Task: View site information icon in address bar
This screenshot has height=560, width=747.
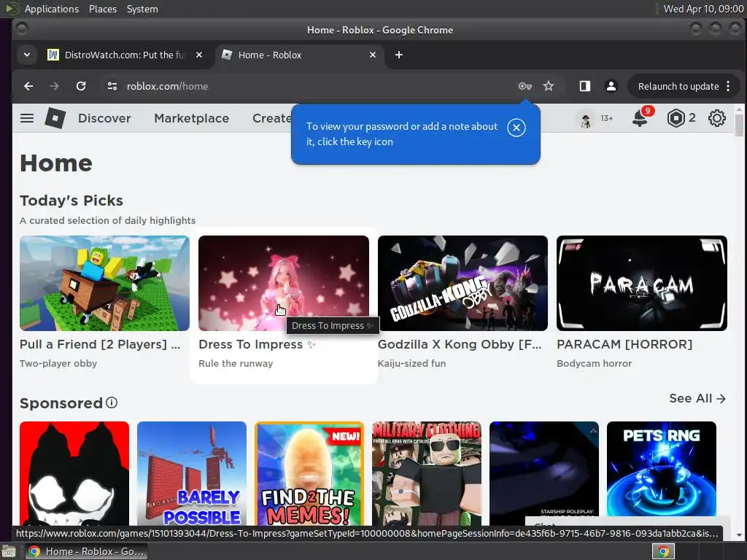Action: pyautogui.click(x=112, y=86)
